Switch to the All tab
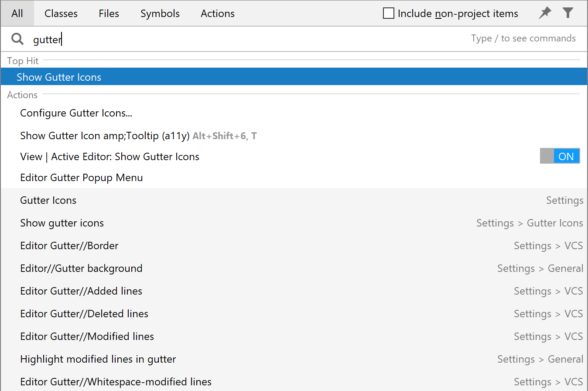The width and height of the screenshot is (588, 391). click(x=17, y=14)
